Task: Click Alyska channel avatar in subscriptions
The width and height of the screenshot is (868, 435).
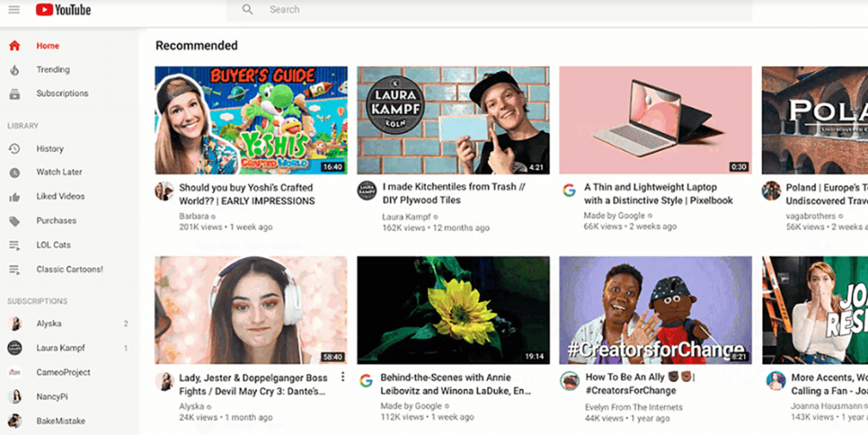Action: coord(14,324)
